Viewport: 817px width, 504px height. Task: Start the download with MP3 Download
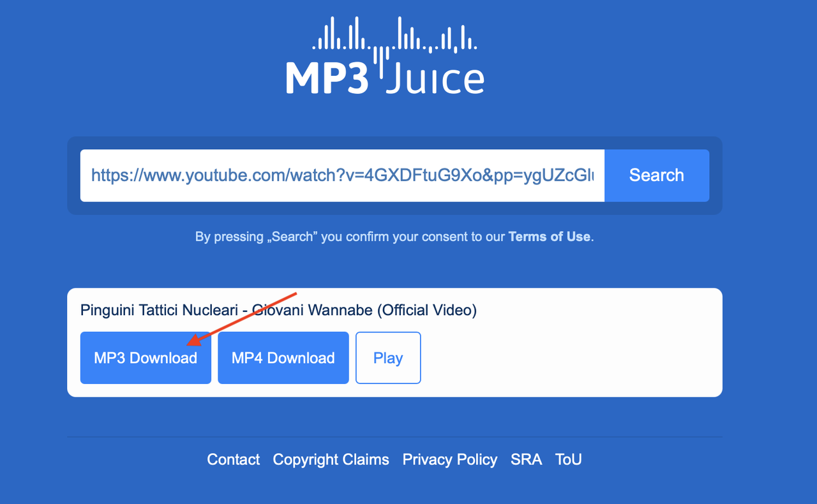(x=146, y=358)
